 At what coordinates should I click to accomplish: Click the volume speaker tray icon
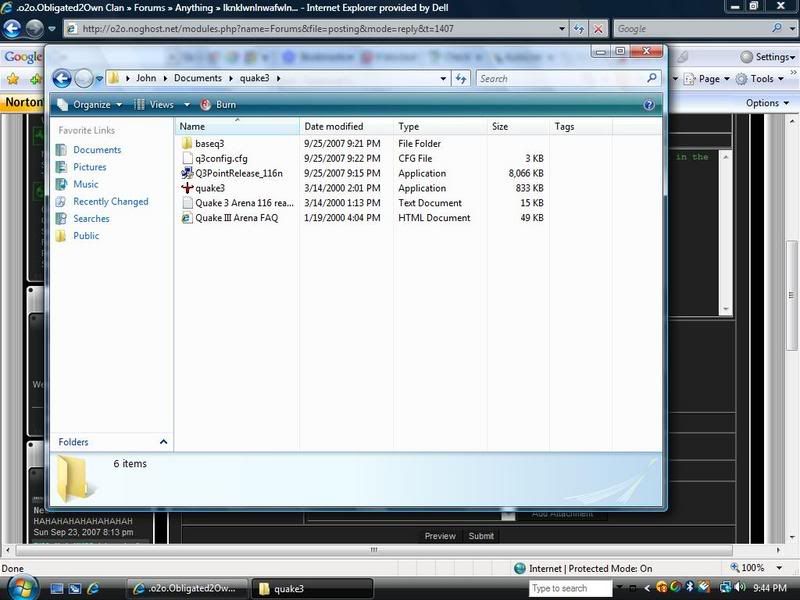(740, 588)
